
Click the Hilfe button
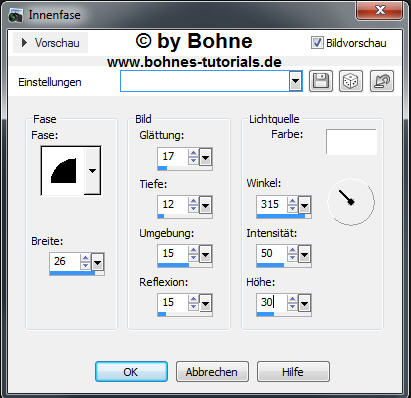[x=293, y=372]
